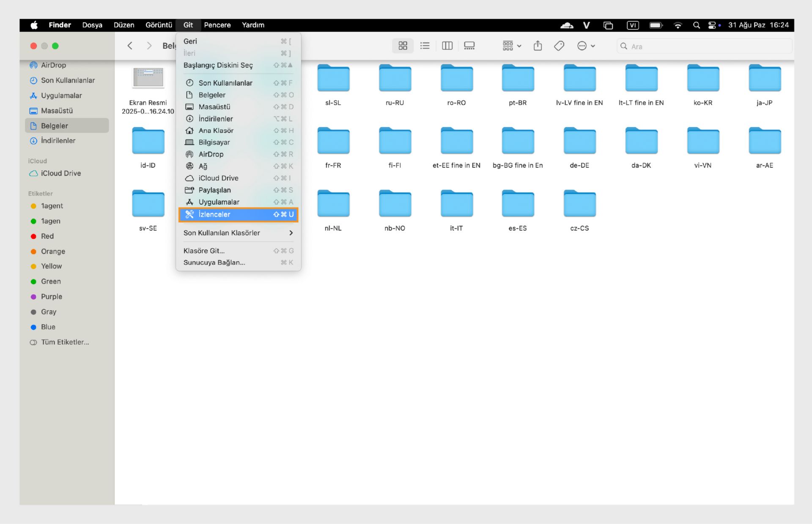
Task: Expand Son Kullanılan Klasörler submenu
Action: 238,233
